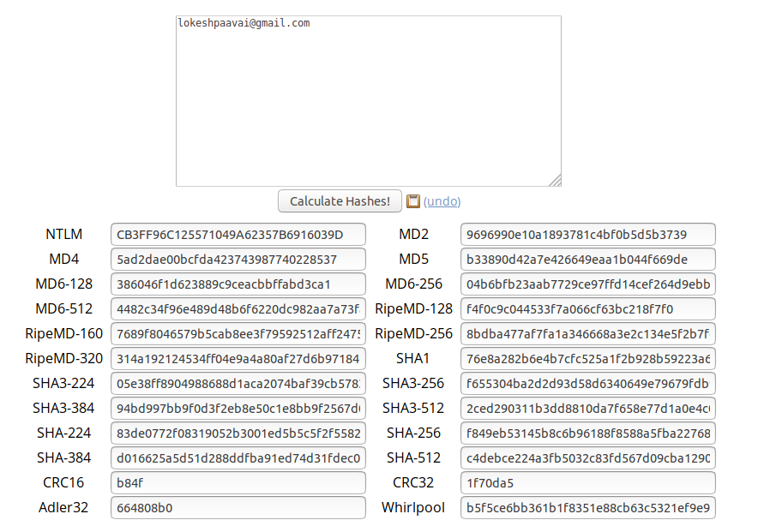The width and height of the screenshot is (764, 532).
Task: Click inside the SHA1 result box
Action: pyautogui.click(x=588, y=358)
